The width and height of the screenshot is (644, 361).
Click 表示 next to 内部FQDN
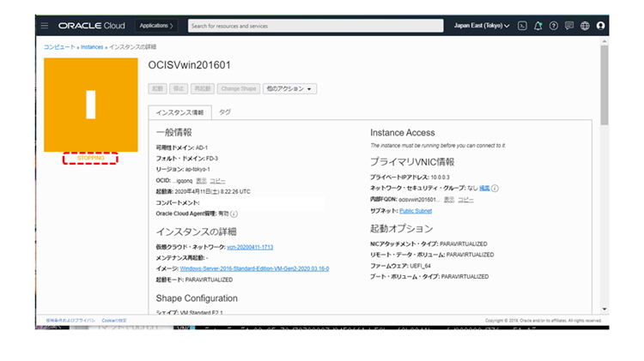click(449, 200)
